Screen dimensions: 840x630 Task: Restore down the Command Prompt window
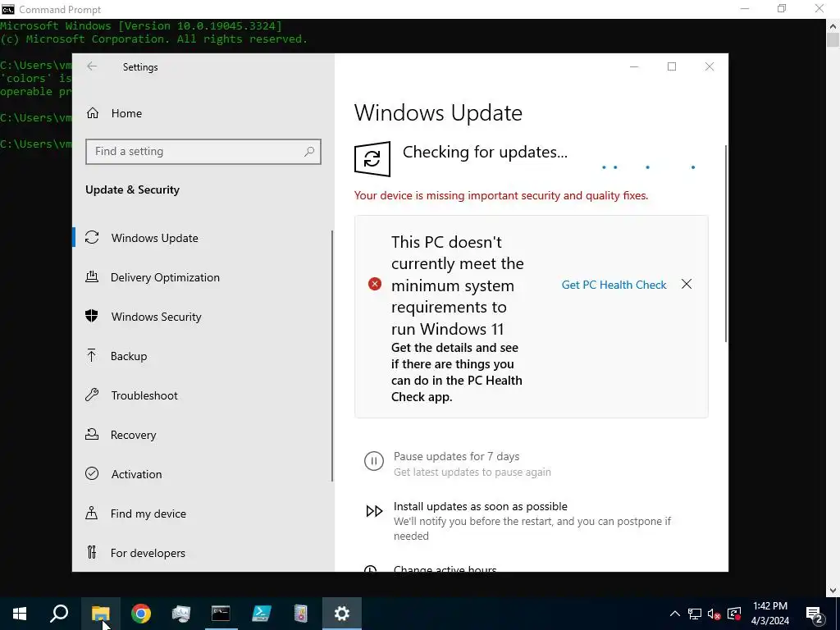click(782, 8)
